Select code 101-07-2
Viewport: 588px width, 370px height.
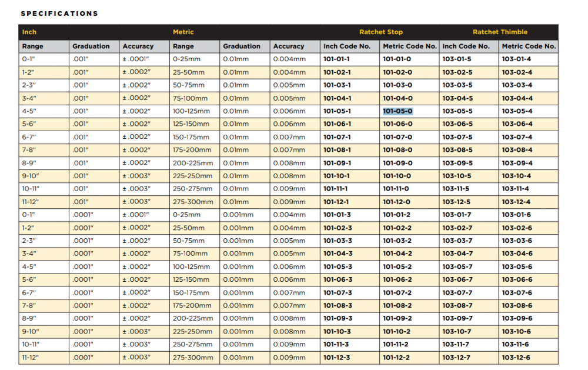point(397,293)
